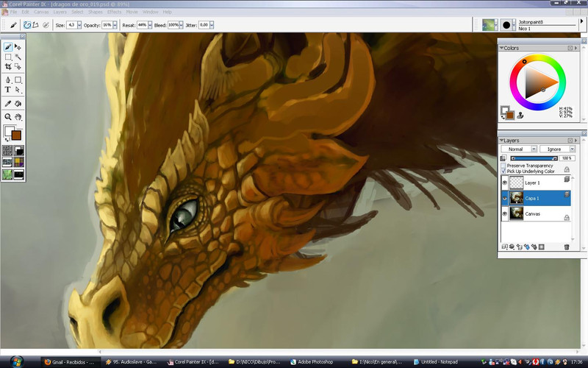Open the Opacity value dropdown
The height and width of the screenshot is (368, 588).
pos(115,25)
